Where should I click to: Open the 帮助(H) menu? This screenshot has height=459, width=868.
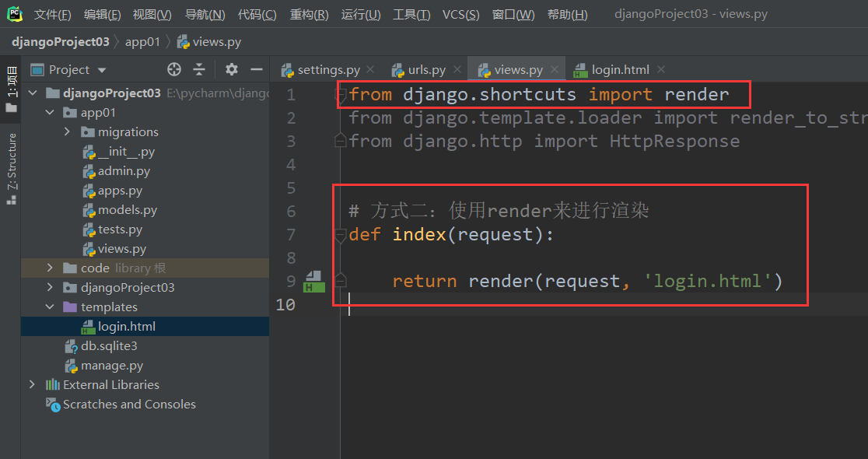pos(568,15)
